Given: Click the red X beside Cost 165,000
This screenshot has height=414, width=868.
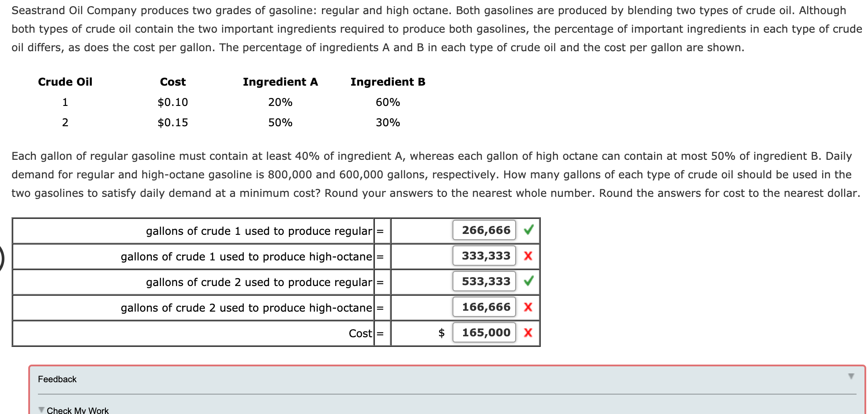Looking at the screenshot, I should 528,333.
